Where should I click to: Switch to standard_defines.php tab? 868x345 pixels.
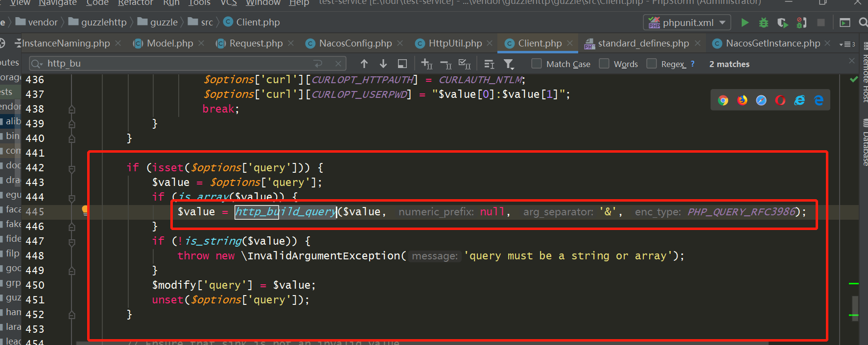pos(643,43)
